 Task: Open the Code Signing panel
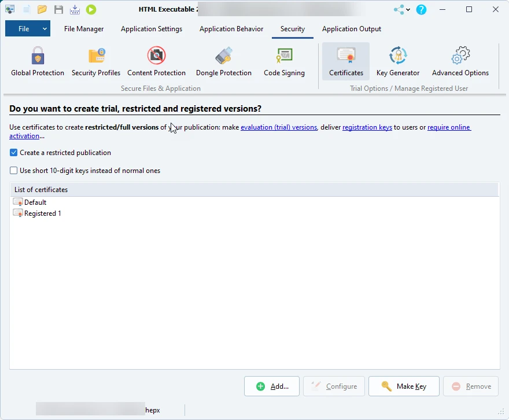[x=284, y=61]
